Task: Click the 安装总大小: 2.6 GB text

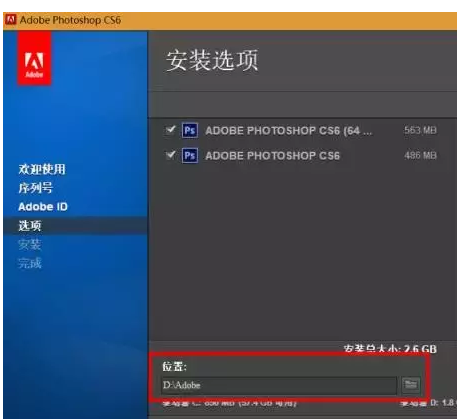Action: point(390,349)
